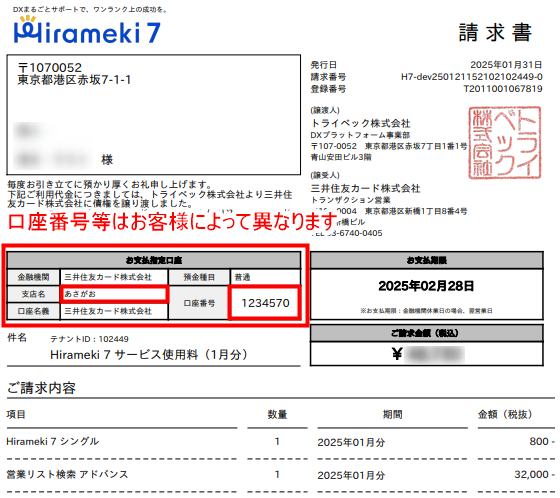Click トランザクション営業 text
This screenshot has width=560, height=498.
pos(350,200)
